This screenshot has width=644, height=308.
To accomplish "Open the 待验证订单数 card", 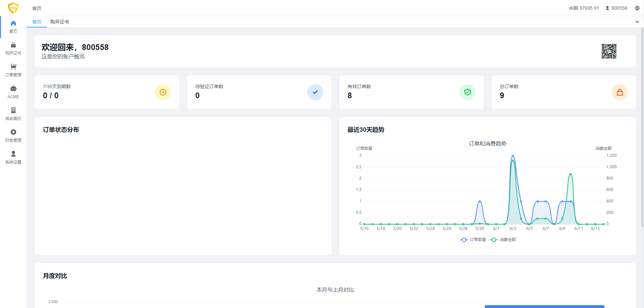I will pyautogui.click(x=259, y=92).
